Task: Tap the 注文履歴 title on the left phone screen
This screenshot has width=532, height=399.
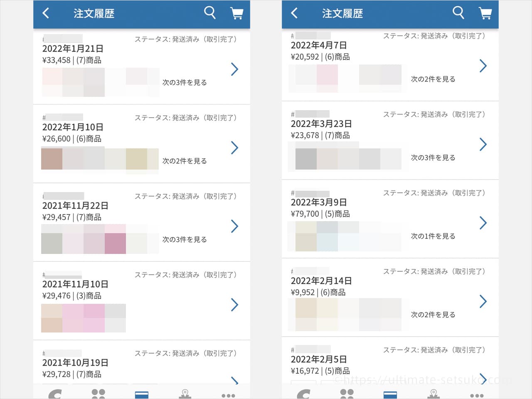Action: point(94,14)
